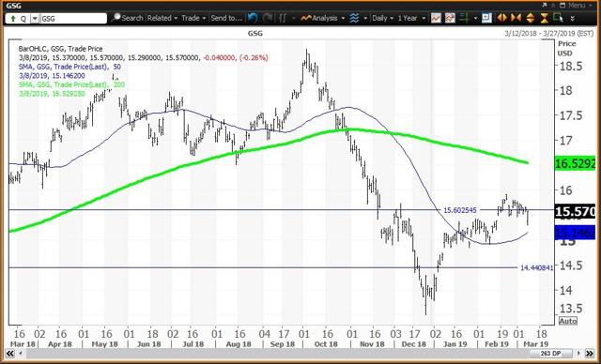Viewport: 601px width, 364px height.
Task: Click the GSG symbol input field
Action: point(73,19)
